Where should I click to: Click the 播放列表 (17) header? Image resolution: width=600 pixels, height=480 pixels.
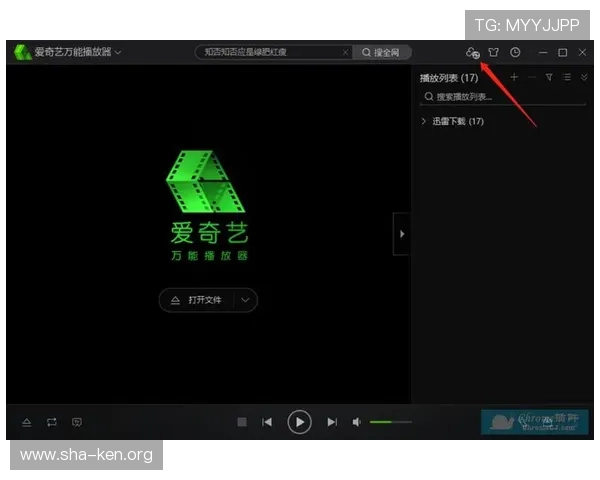coord(449,78)
